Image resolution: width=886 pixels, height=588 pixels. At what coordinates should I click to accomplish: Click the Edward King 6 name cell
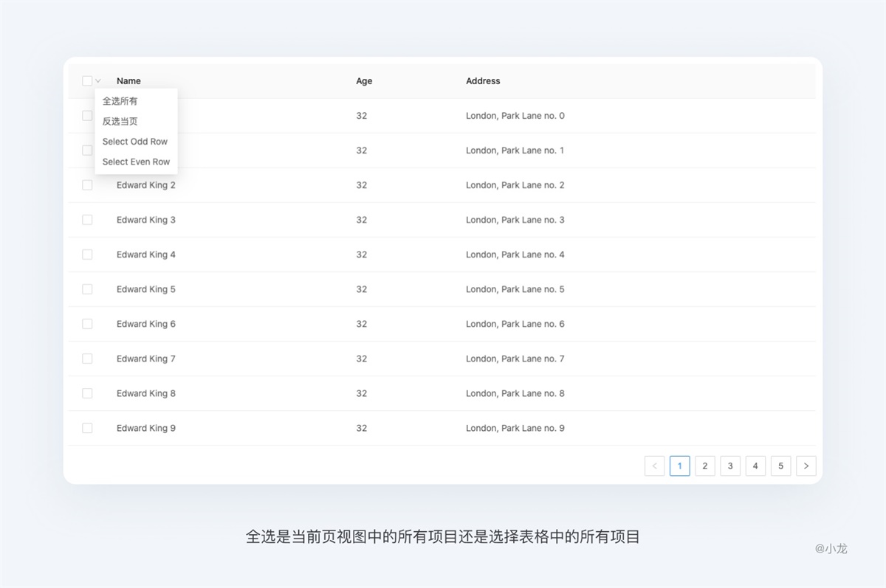pos(146,324)
